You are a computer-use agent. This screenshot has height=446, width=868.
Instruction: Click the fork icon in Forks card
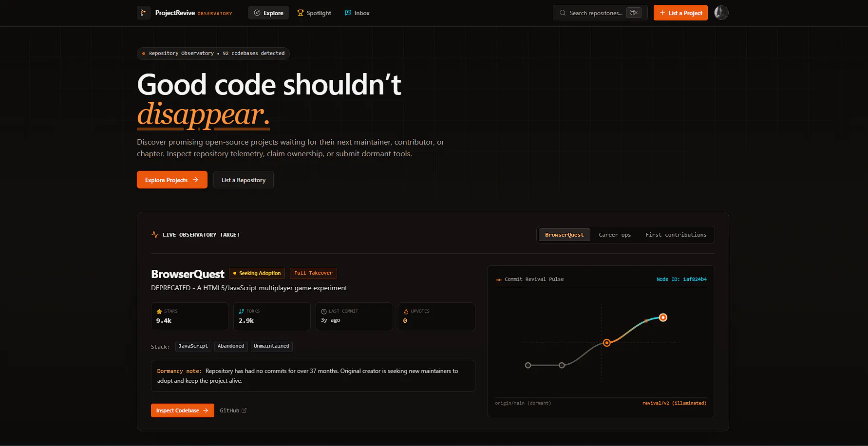pyautogui.click(x=242, y=311)
